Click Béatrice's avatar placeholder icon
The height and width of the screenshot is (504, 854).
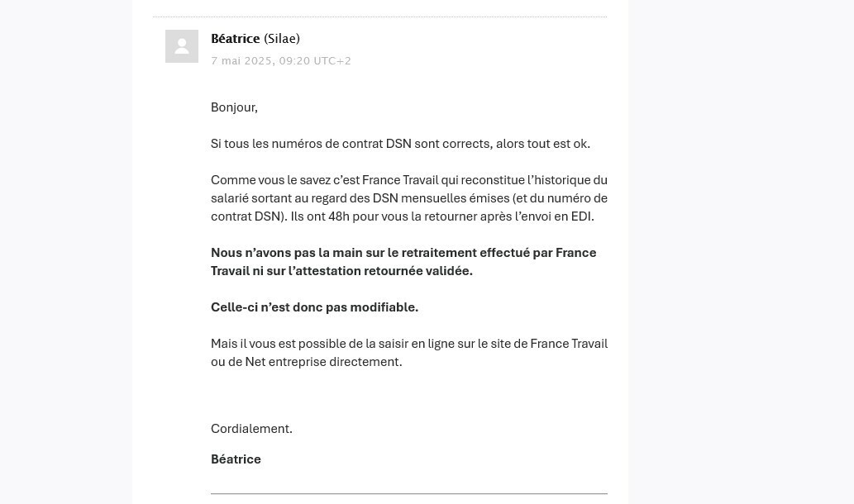coord(182,46)
